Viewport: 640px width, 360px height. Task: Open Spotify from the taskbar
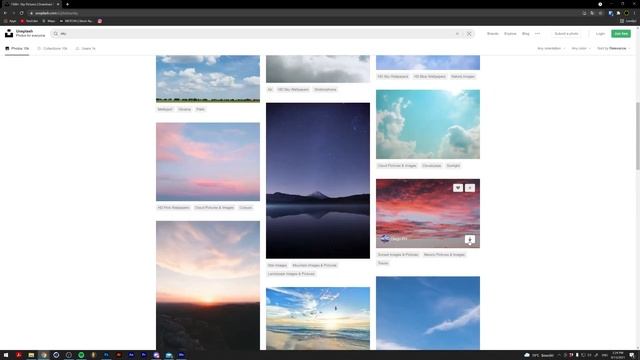(x=81, y=355)
